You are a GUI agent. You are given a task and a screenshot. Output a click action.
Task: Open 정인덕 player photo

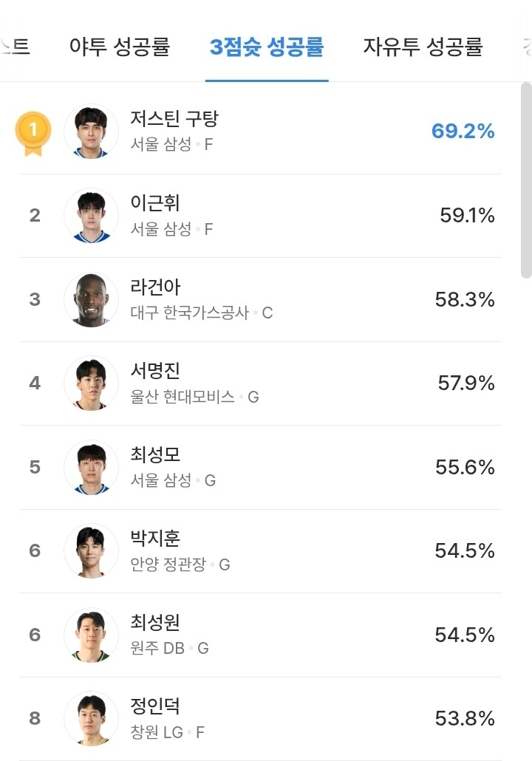pos(91,718)
